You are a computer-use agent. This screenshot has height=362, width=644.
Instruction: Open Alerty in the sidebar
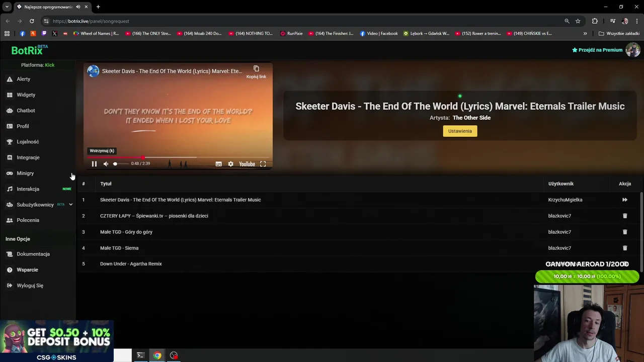click(23, 79)
